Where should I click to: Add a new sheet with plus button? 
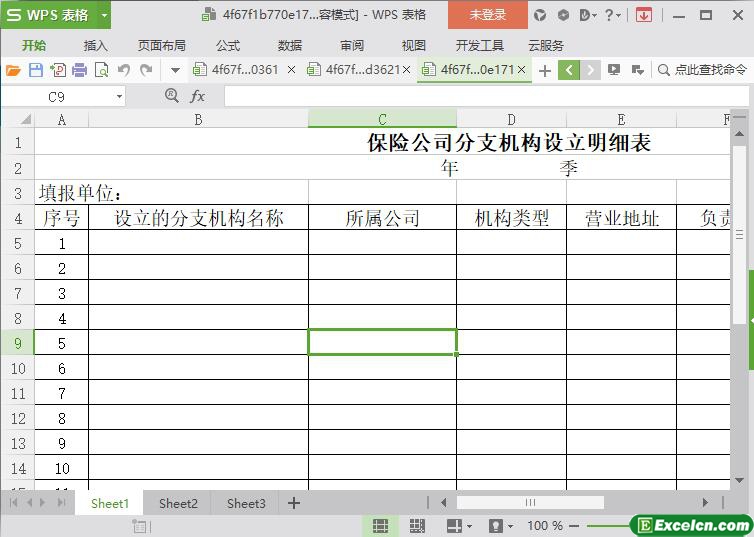(293, 503)
